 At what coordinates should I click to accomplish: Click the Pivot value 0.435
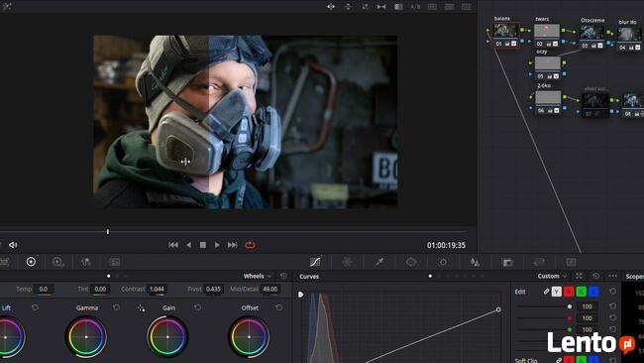(x=213, y=289)
